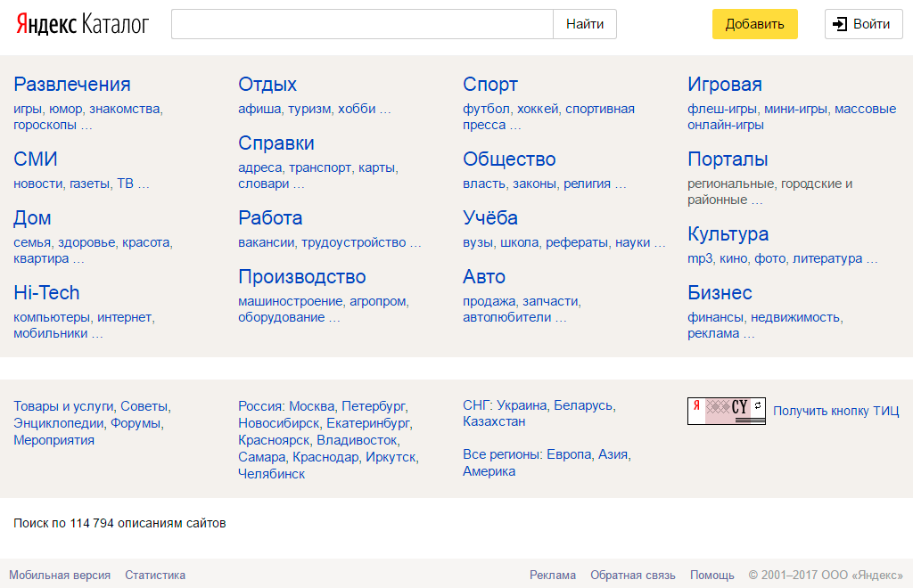Open the Спорт category
Screen dimensions: 913x588
pos(490,85)
